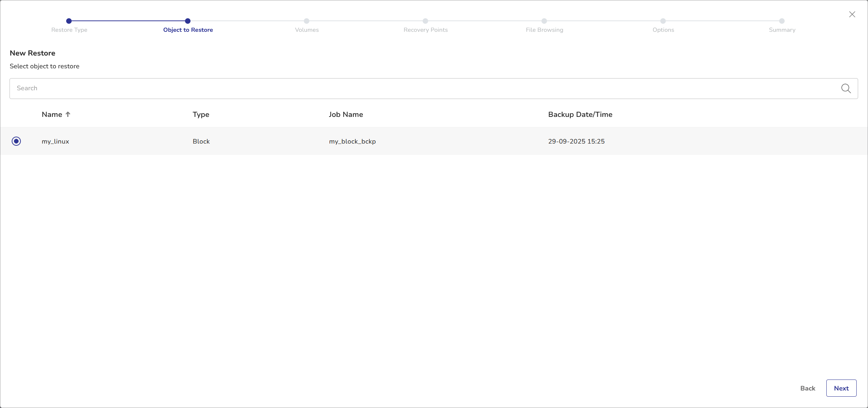Click the Recovery Points step dot
Viewport: 868px width, 408px height.
click(425, 21)
